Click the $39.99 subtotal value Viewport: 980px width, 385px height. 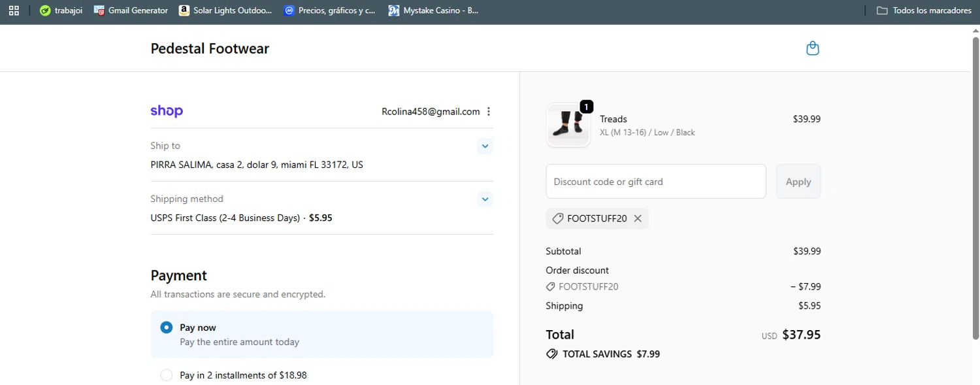click(x=807, y=251)
